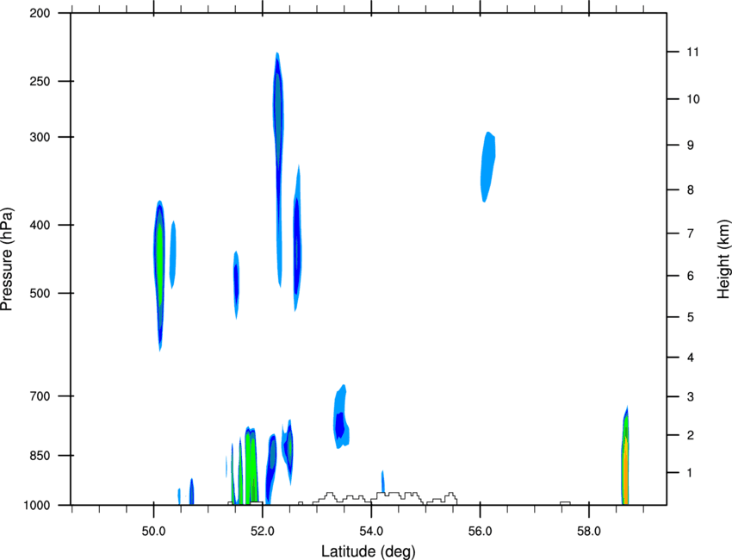Click the 'Latitude (deg)' axis title
Viewport: 732px width, 560px height.
tap(368, 551)
